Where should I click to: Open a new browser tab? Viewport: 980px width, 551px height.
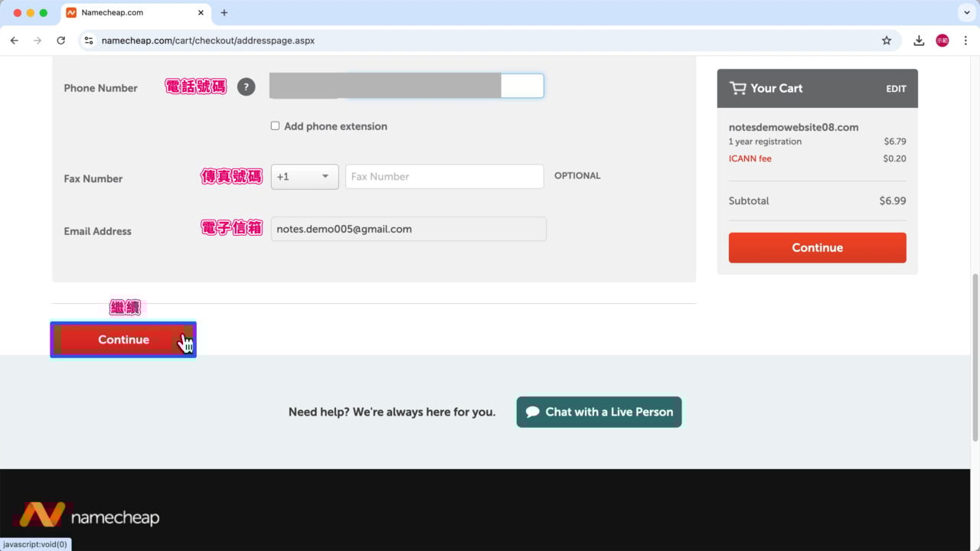click(x=224, y=13)
